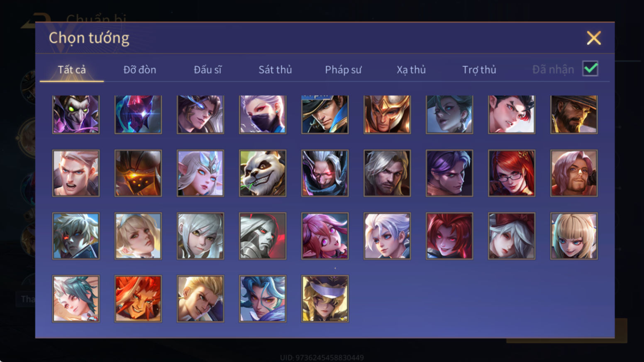Select the Tất cả tab
The width and height of the screenshot is (644, 362).
pos(72,70)
